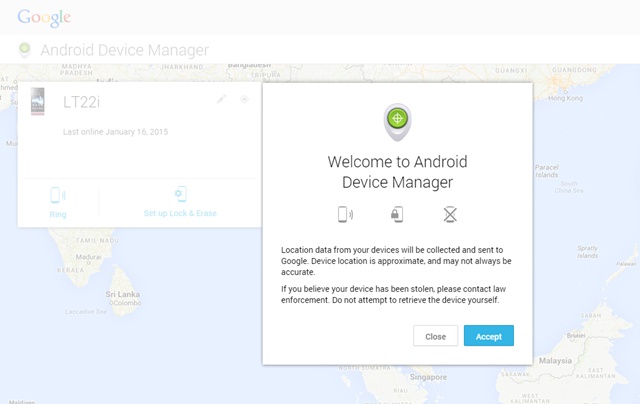This screenshot has height=404, width=640.
Task: Click the location data disclaimer paragraph
Action: click(396, 261)
